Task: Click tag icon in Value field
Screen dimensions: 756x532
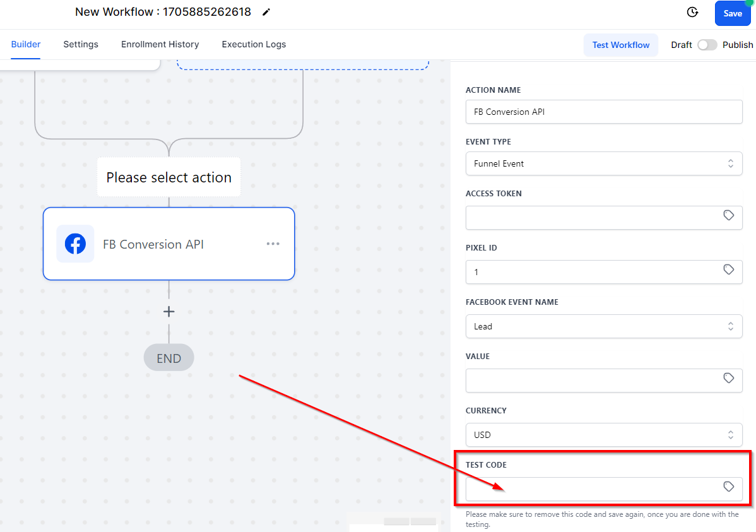Action: tap(728, 378)
